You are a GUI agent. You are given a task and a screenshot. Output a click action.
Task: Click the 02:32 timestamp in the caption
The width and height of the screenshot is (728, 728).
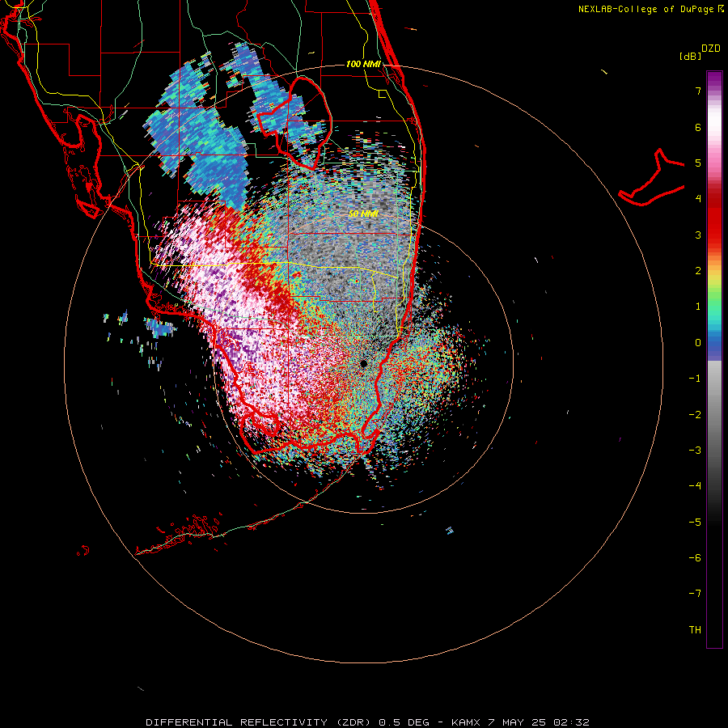pyautogui.click(x=570, y=722)
